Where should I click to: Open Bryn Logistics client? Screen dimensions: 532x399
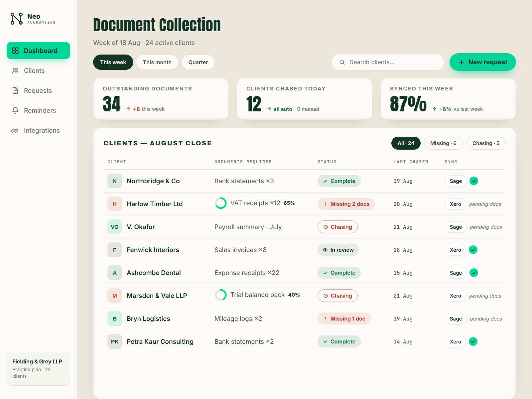click(x=148, y=319)
